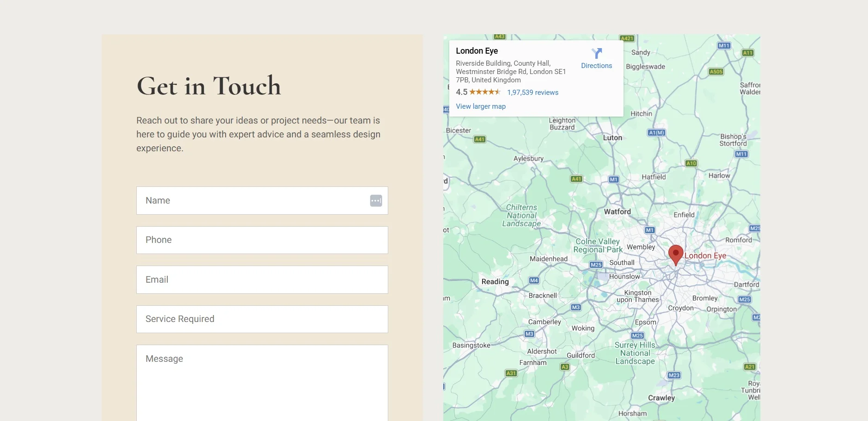Image resolution: width=868 pixels, height=421 pixels.
Task: Click the Horsham label on the map
Action: pyautogui.click(x=633, y=414)
